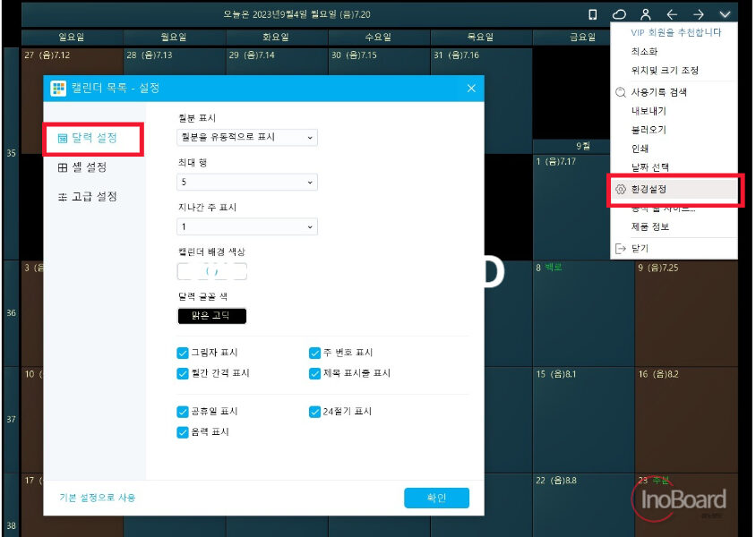Viewport: 756px width, 537px height.
Task: Click the cloud icon in calendar header
Action: [x=619, y=14]
